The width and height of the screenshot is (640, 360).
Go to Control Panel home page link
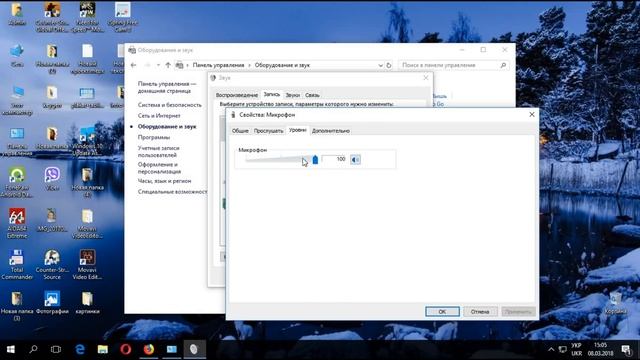point(167,87)
